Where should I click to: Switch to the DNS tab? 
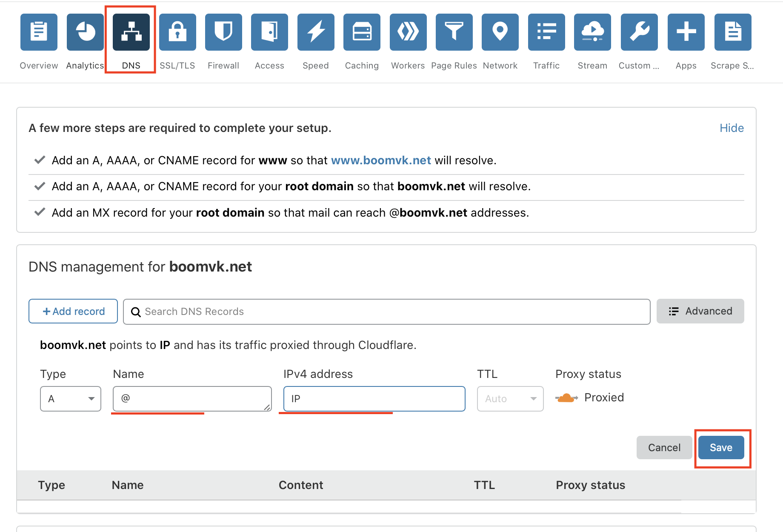pos(131,32)
